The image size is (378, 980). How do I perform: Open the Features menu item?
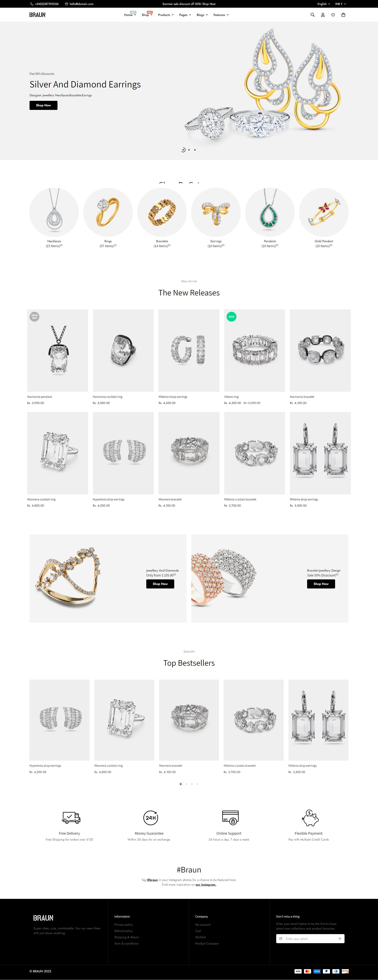coord(221,15)
